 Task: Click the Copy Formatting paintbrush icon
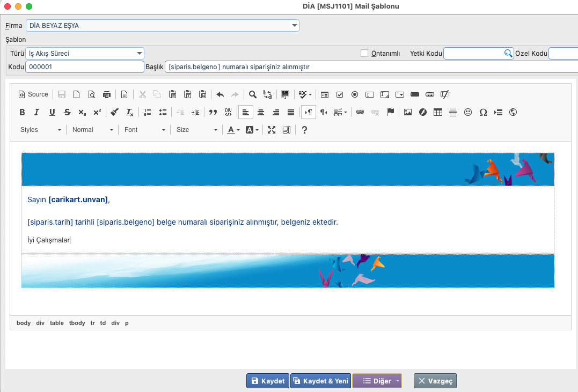click(114, 112)
